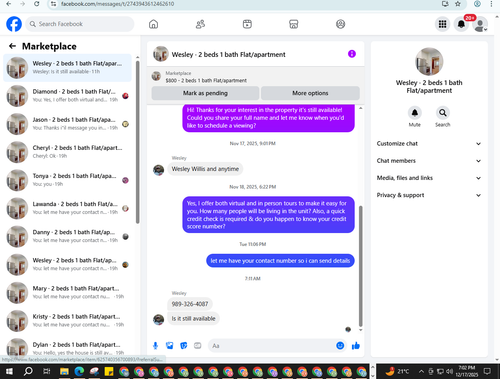The width and height of the screenshot is (500, 379).
Task: Expand Media, files and links section
Action: pos(429,178)
